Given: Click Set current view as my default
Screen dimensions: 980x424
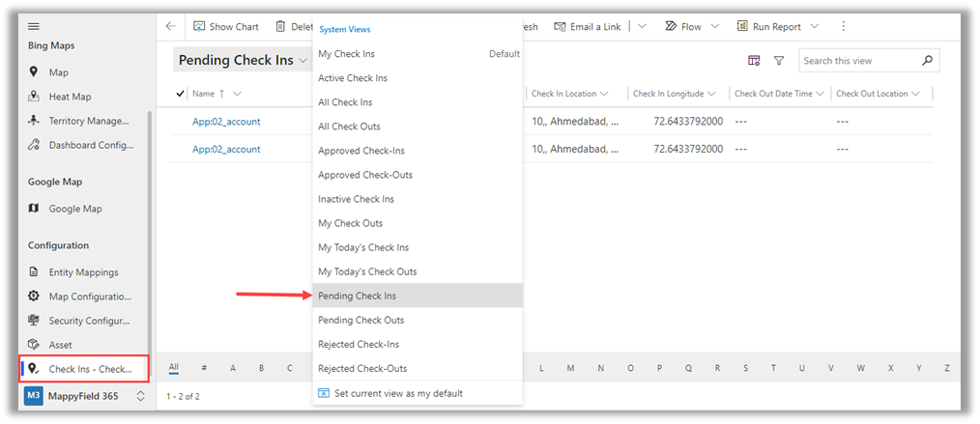Looking at the screenshot, I should [398, 393].
